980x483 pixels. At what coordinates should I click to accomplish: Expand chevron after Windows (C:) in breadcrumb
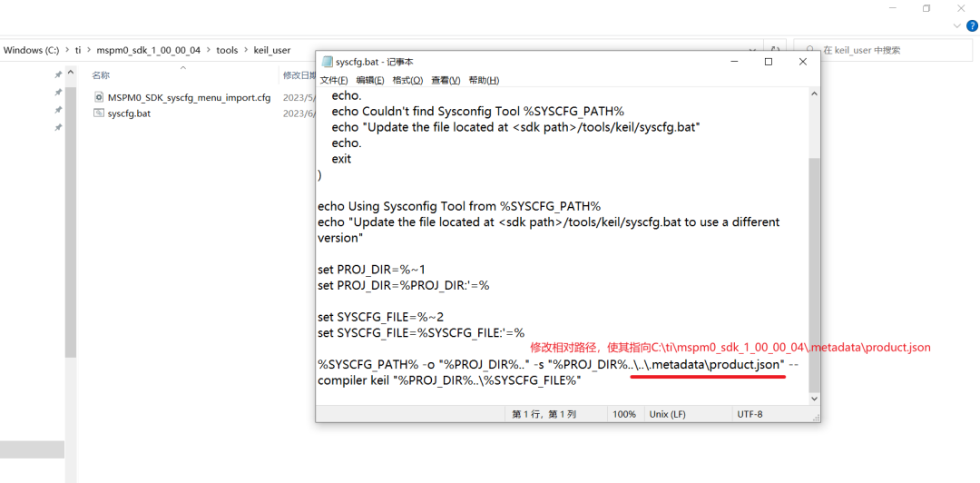pos(67,50)
